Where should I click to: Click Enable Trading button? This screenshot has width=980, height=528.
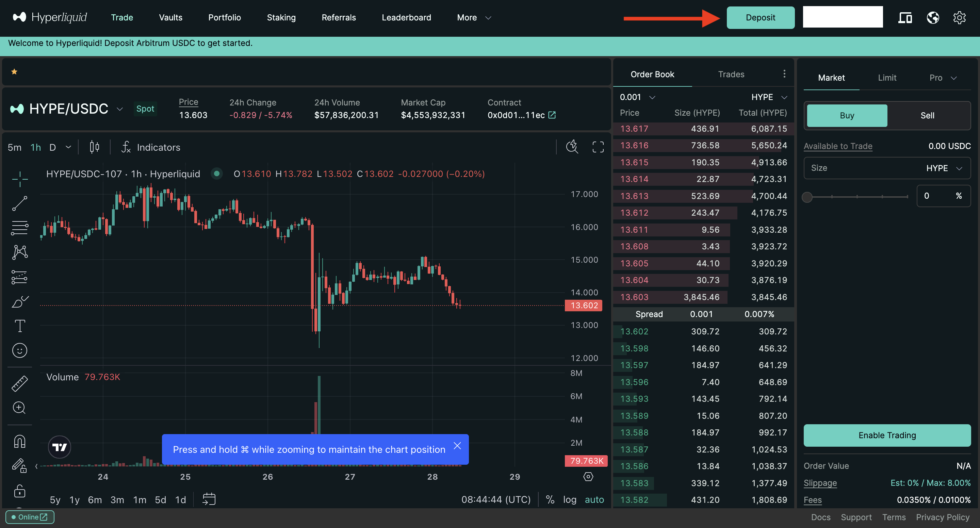pyautogui.click(x=887, y=435)
